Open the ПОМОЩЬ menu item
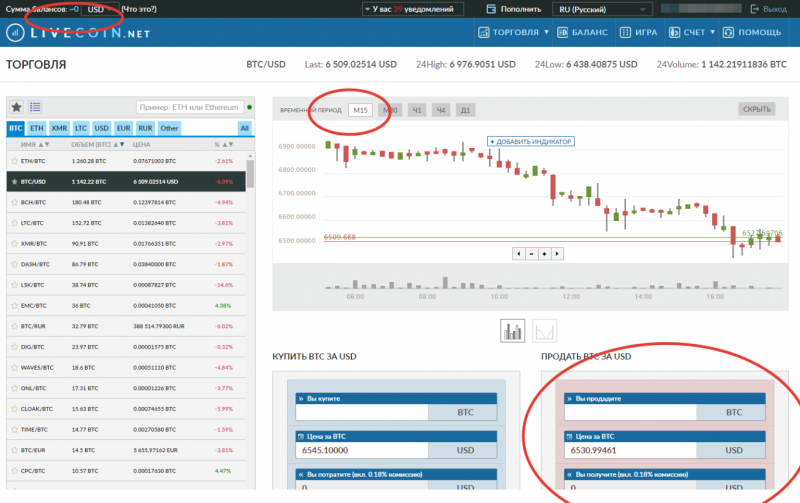 (x=752, y=32)
